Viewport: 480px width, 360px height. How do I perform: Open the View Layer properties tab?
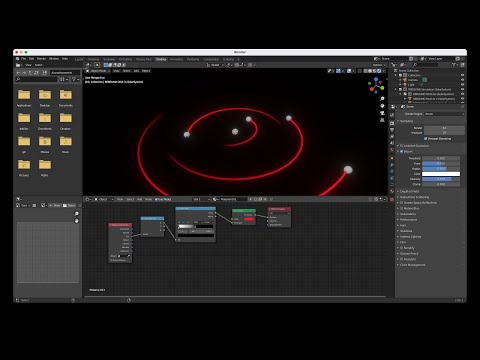tap(392, 137)
